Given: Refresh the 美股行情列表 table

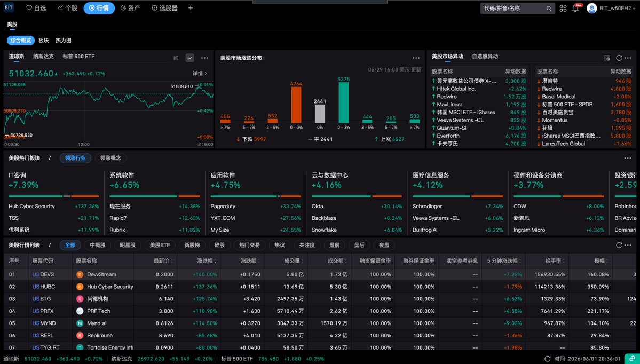Looking at the screenshot, I should pos(619,246).
